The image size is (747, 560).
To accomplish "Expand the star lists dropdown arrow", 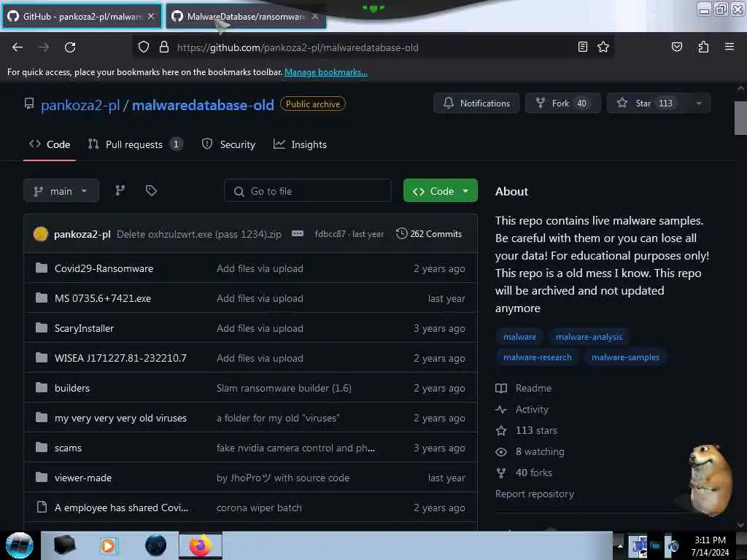I will tap(699, 103).
